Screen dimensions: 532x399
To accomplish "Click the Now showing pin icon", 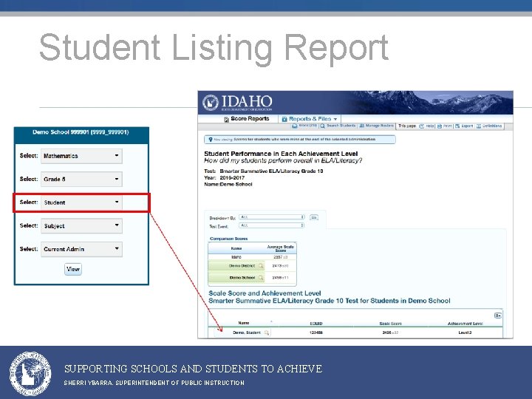I will 211,140.
